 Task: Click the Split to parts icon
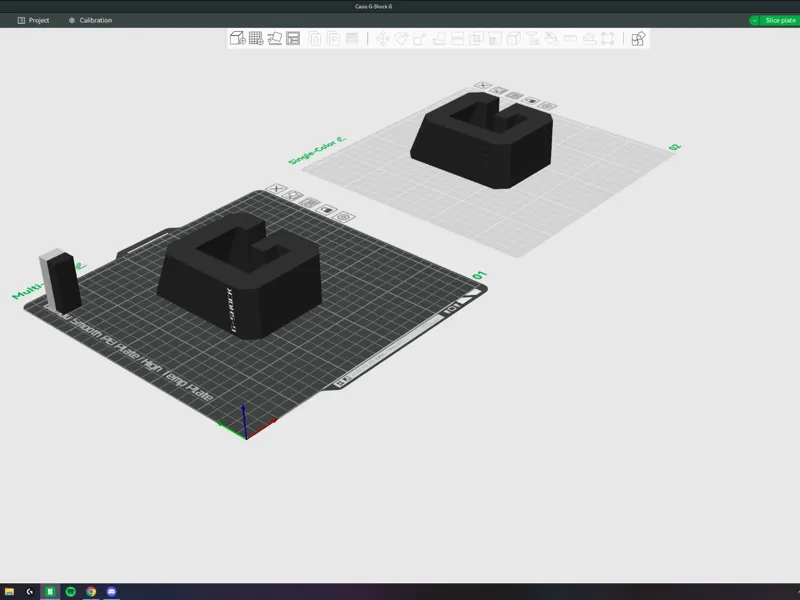click(x=334, y=38)
